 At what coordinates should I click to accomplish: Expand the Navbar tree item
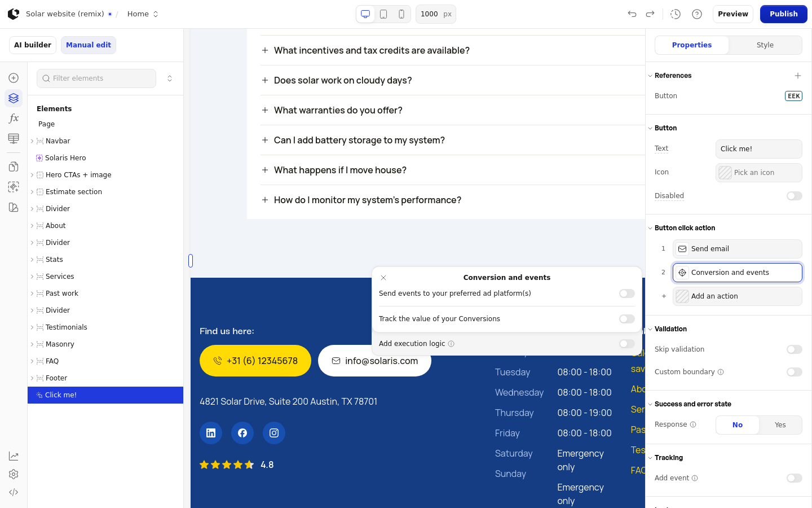(x=32, y=141)
